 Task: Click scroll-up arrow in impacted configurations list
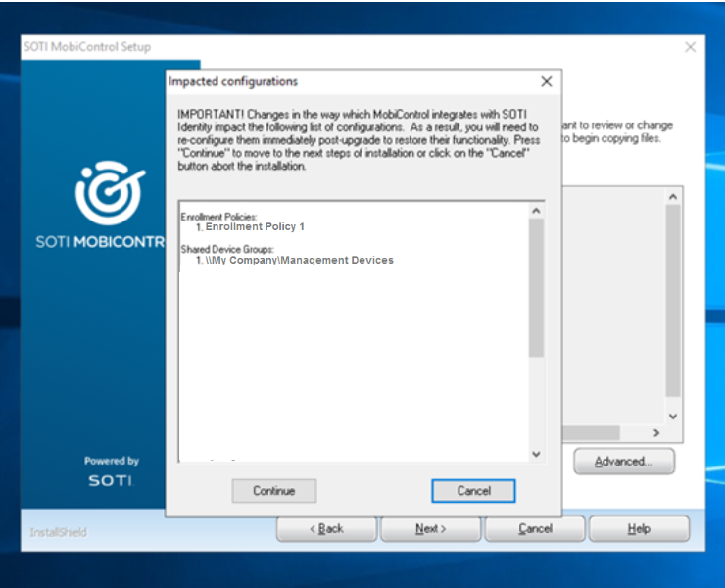536,211
